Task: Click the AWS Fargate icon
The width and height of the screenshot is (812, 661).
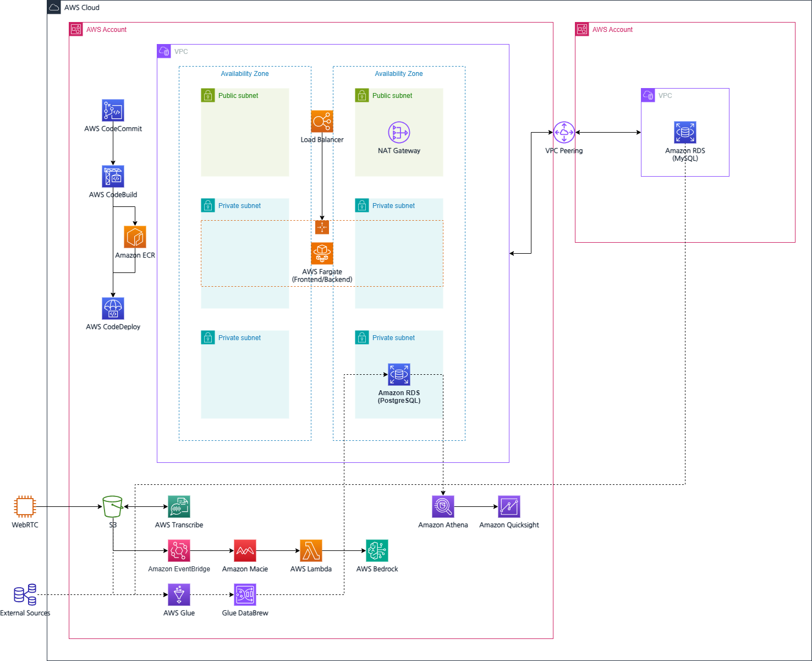Action: tap(322, 253)
